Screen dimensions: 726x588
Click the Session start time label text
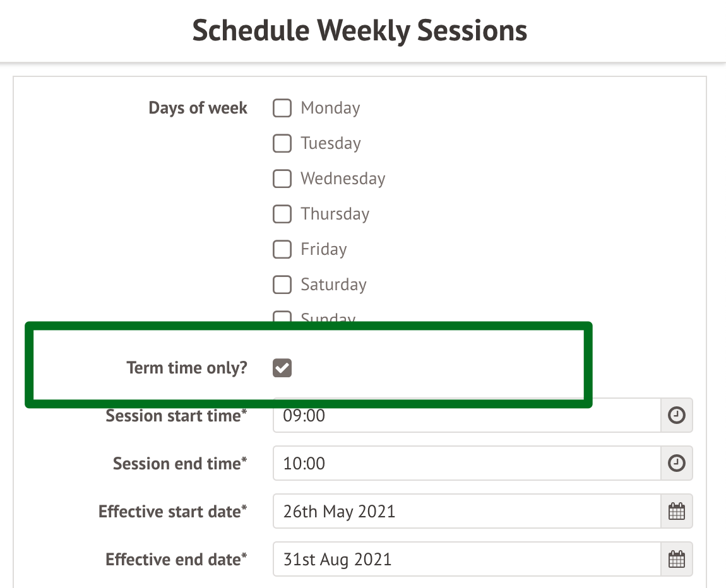point(176,416)
